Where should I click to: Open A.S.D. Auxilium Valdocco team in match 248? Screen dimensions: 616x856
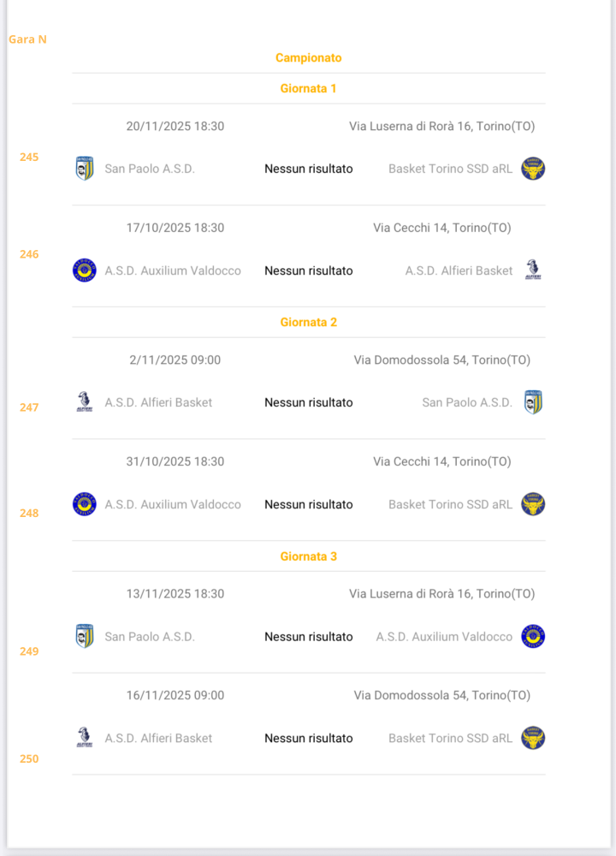pos(173,504)
